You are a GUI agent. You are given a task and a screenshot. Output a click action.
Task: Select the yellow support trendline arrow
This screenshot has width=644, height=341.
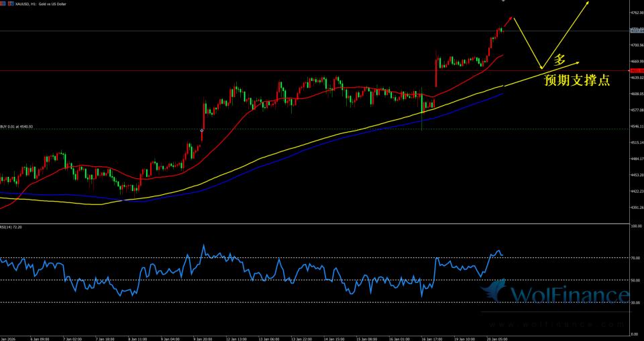point(543,74)
